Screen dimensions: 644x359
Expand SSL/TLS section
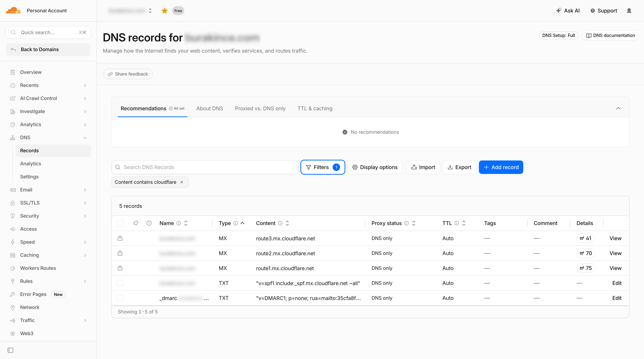(85, 203)
